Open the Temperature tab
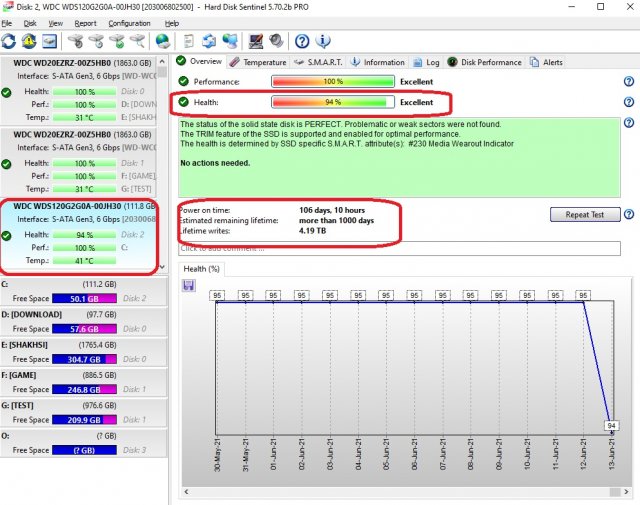This screenshot has height=505, width=640. pyautogui.click(x=259, y=62)
